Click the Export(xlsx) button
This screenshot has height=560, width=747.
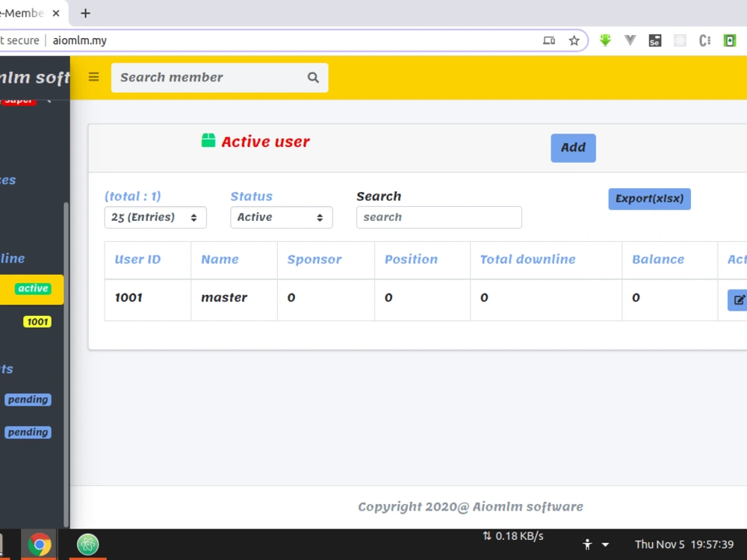point(649,199)
